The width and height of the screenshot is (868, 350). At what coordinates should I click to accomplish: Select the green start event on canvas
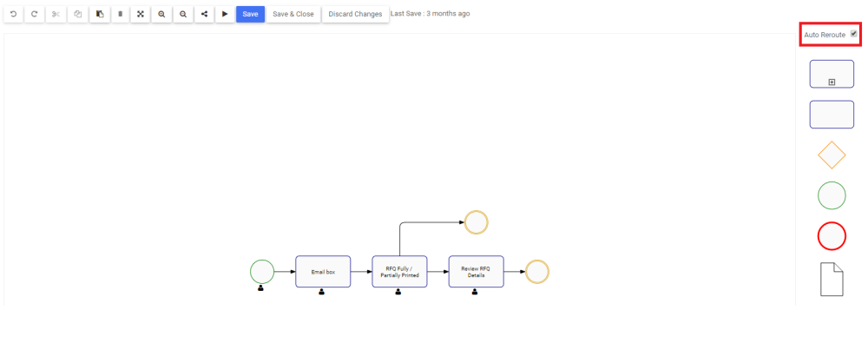click(x=262, y=271)
